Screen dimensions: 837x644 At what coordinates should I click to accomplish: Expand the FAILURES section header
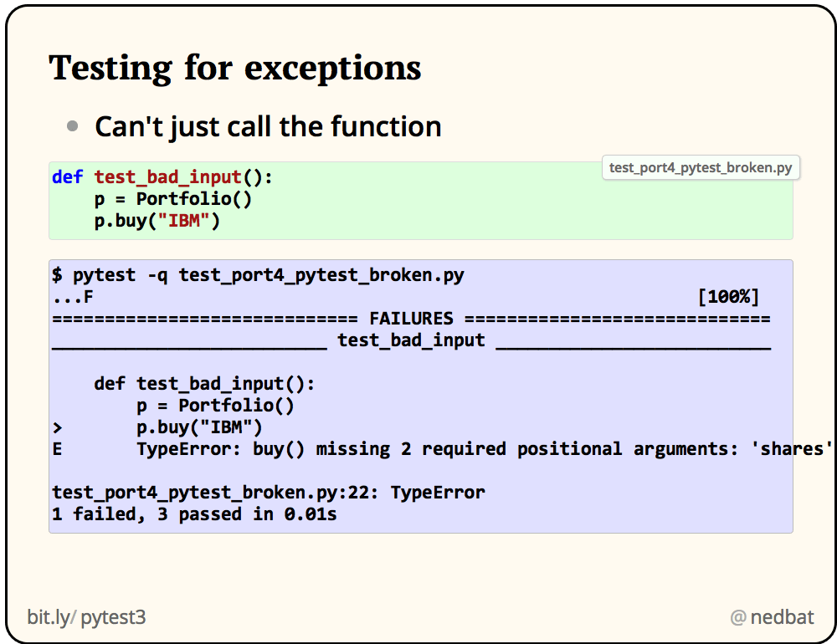(x=410, y=318)
